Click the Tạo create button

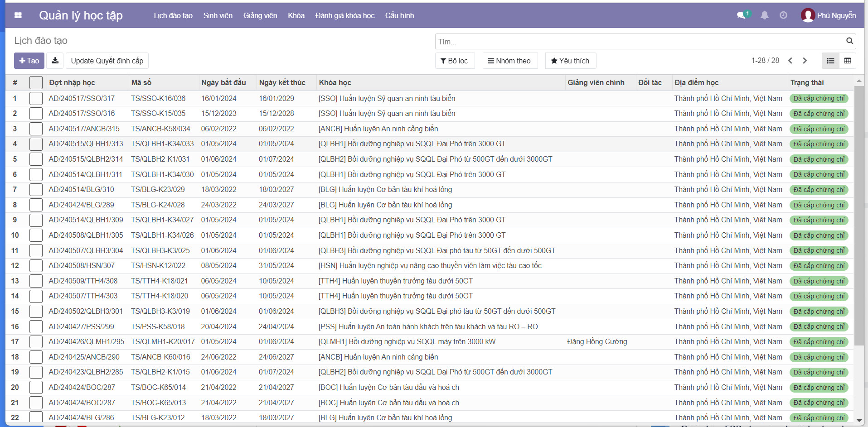[x=29, y=61]
